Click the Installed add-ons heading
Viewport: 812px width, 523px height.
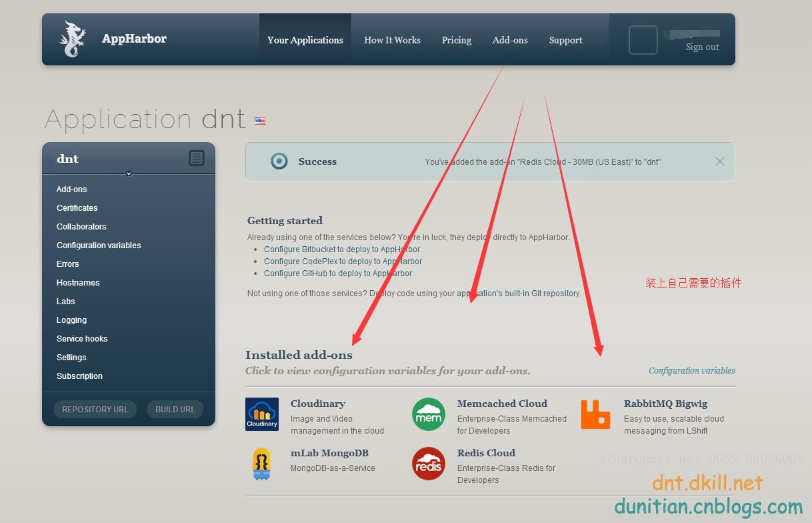299,355
